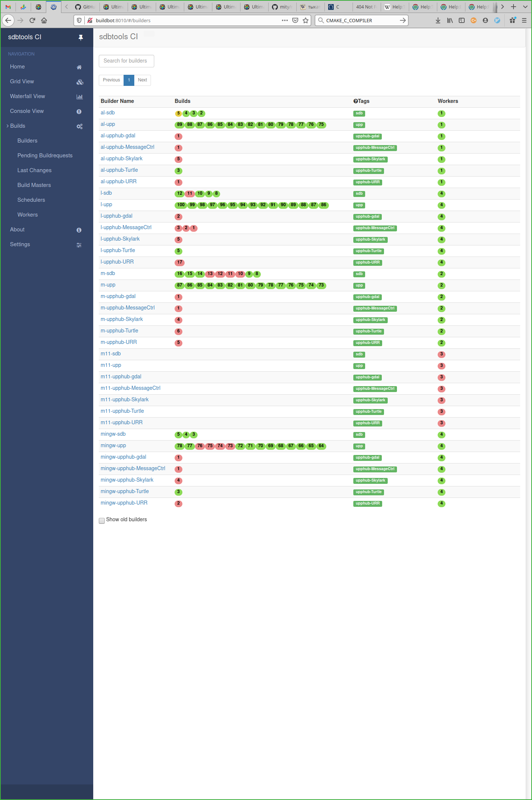Click the Builds gears icon
The height and width of the screenshot is (800, 532).
pyautogui.click(x=79, y=126)
